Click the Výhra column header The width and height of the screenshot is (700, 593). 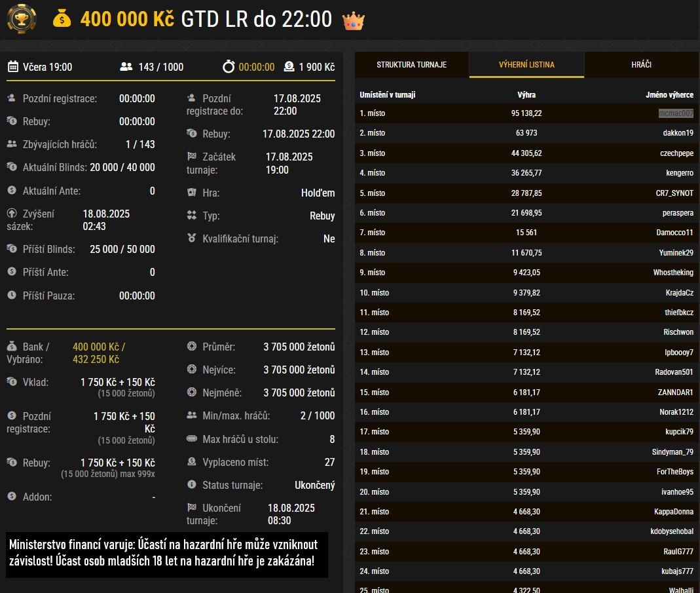tap(526, 95)
